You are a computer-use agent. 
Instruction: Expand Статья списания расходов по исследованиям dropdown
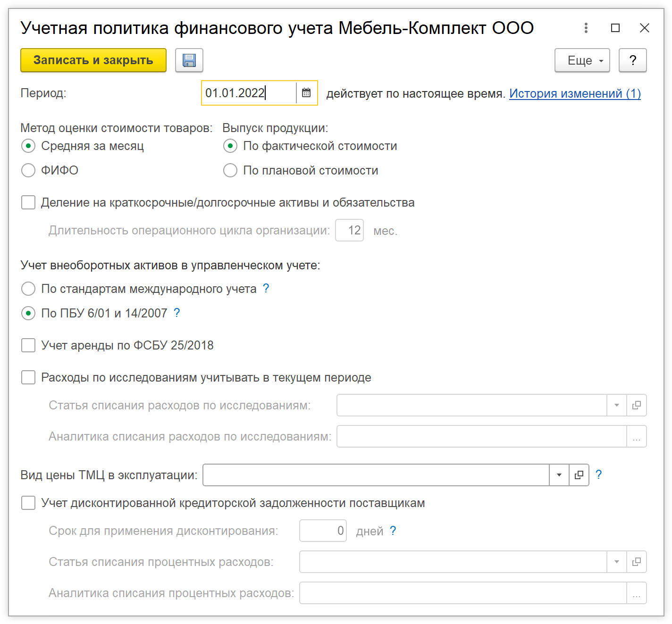coord(616,405)
